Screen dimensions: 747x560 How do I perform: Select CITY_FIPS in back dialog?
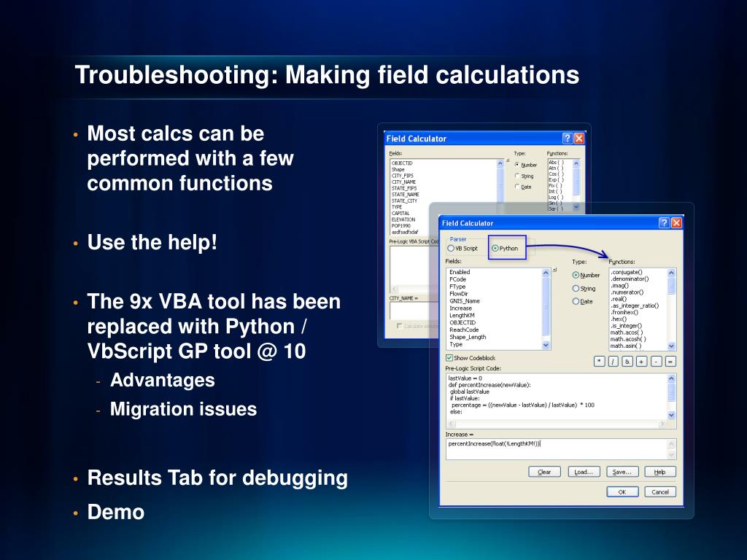[403, 176]
